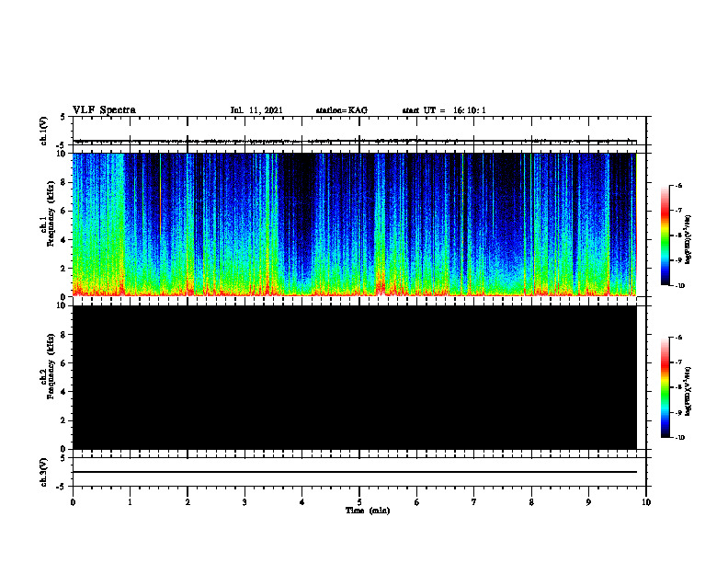Click the black ch.2 spectrogram panel
Screen dimensions: 728x563
(x=354, y=377)
